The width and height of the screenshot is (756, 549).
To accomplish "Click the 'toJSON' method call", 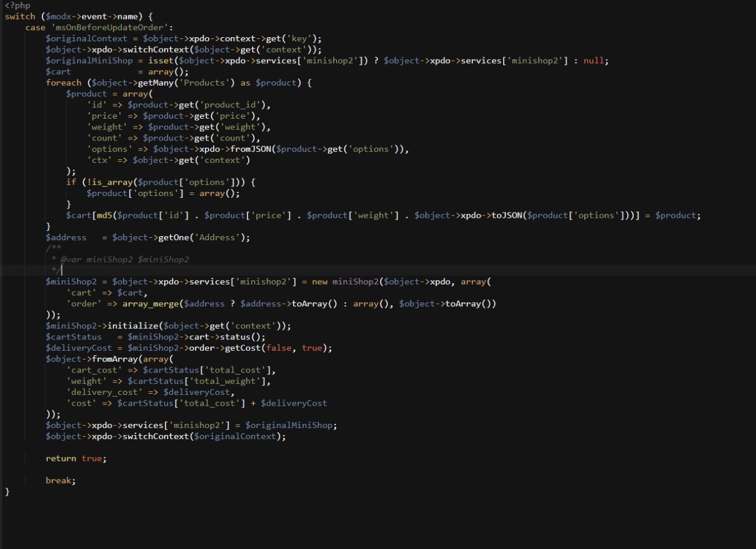I will pyautogui.click(x=507, y=215).
